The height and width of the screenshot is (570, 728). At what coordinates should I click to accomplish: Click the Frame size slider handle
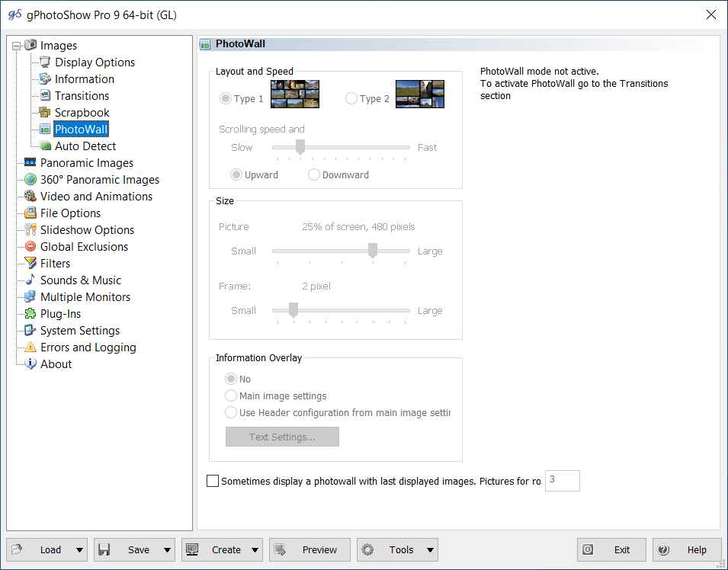tap(293, 310)
